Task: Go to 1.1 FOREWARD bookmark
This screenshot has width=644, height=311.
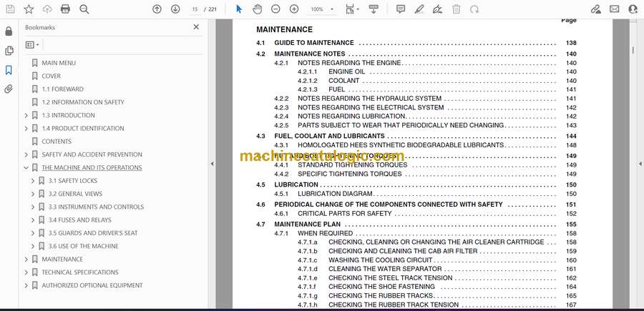Action: click(x=62, y=89)
